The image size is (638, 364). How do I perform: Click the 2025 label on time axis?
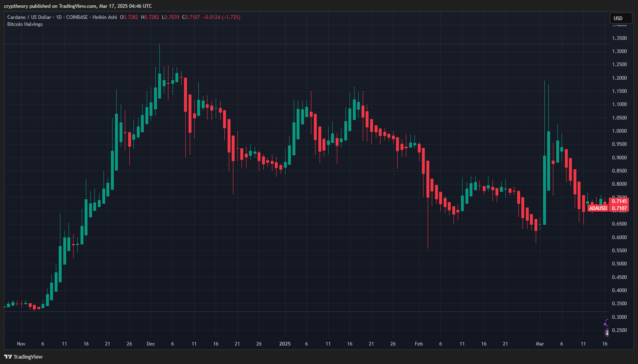tap(285, 344)
